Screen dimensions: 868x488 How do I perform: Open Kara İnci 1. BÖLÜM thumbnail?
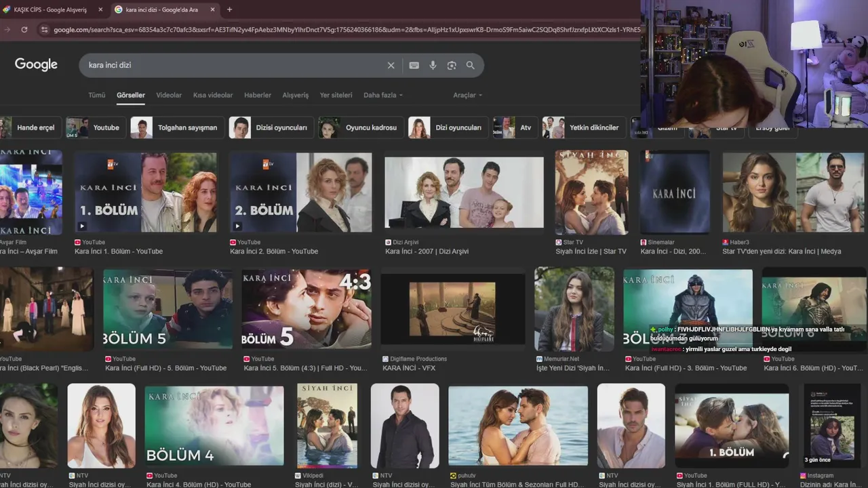click(x=146, y=192)
